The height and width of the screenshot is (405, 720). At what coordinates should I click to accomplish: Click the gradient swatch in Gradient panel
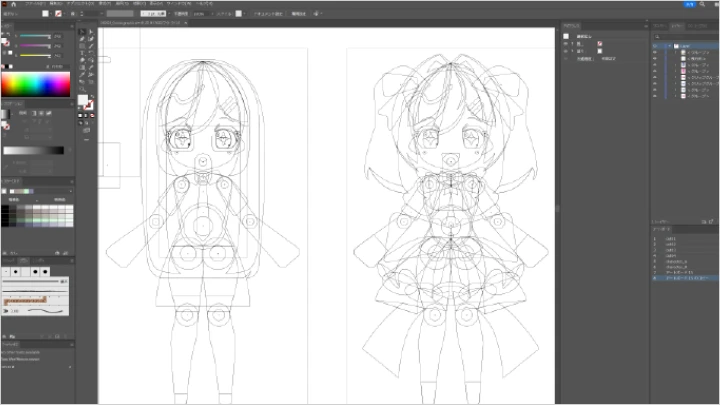(6, 114)
